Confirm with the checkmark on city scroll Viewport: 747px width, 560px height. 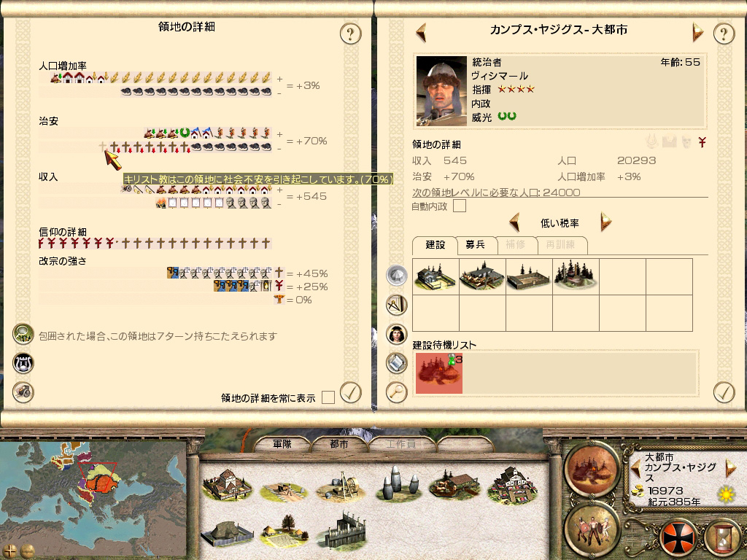[x=724, y=392]
